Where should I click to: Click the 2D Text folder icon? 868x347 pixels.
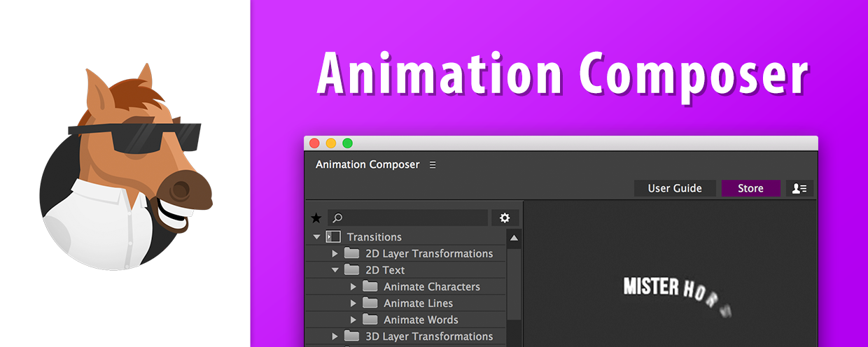click(x=351, y=270)
